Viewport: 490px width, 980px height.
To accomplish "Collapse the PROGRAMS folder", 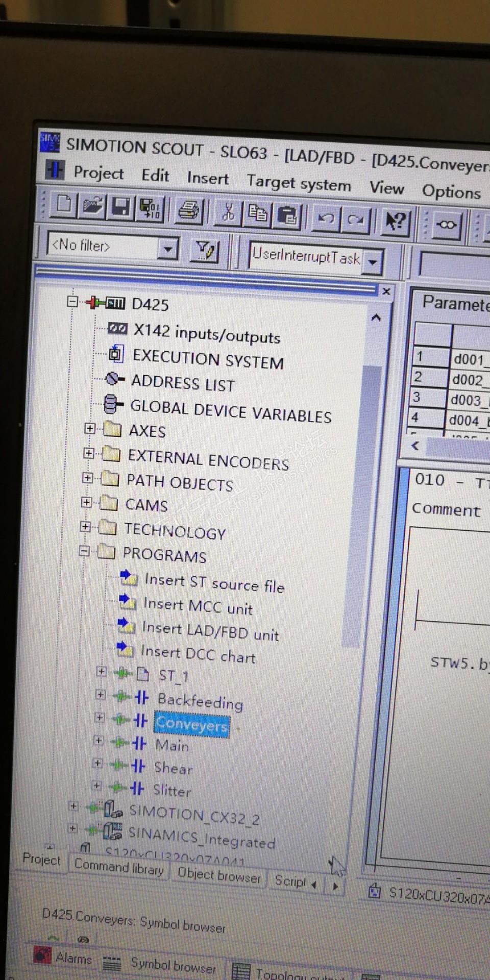I will 84,551.
